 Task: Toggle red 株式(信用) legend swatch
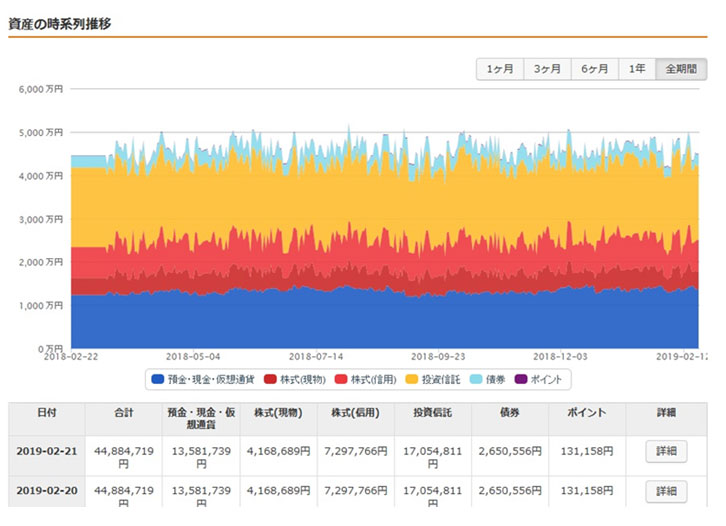tap(341, 379)
